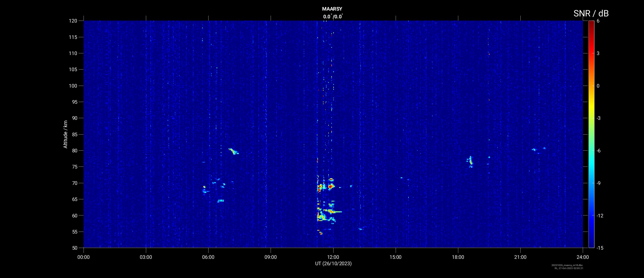Viewport: 644px width, 278px height.
Task: Click the colorbar -9 dB label
Action: pos(599,183)
